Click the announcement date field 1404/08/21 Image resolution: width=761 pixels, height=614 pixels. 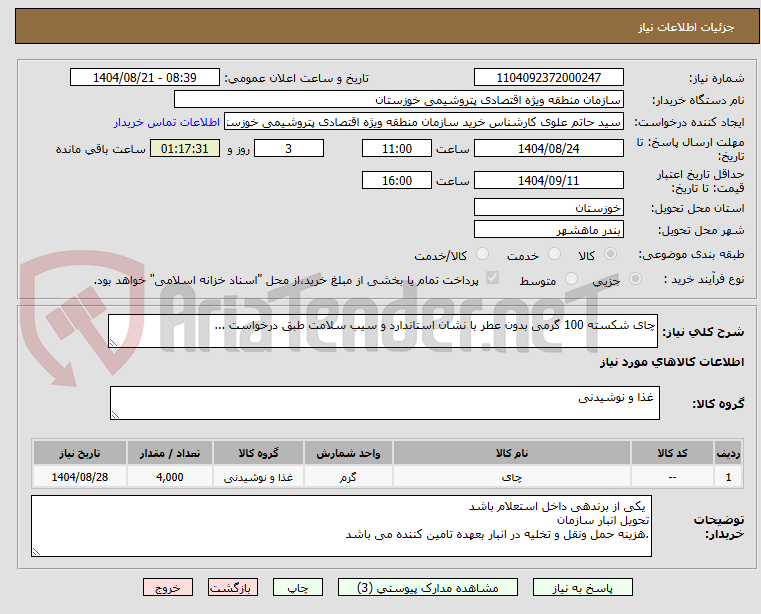tap(145, 78)
